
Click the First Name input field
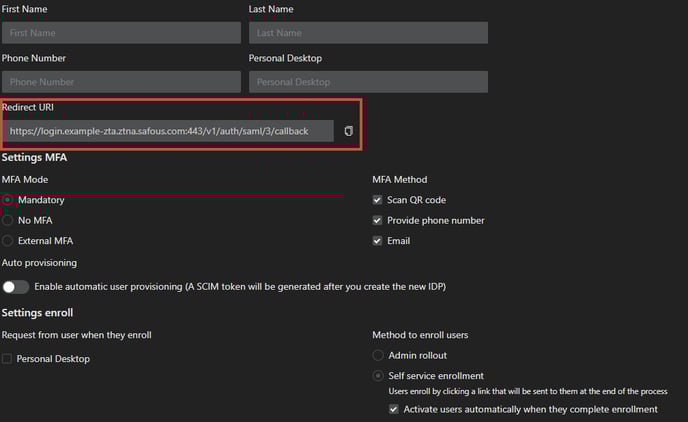coord(121,33)
